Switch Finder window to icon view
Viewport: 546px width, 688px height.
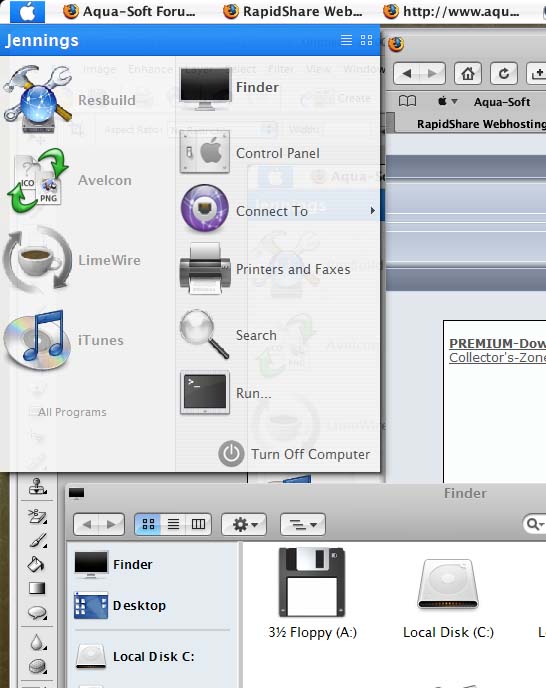tap(148, 524)
